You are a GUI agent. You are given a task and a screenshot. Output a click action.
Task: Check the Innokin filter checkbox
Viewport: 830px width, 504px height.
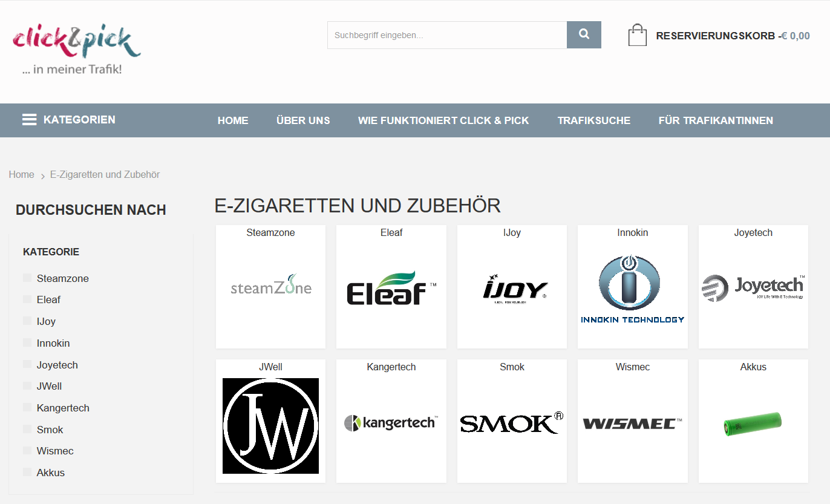coord(27,342)
